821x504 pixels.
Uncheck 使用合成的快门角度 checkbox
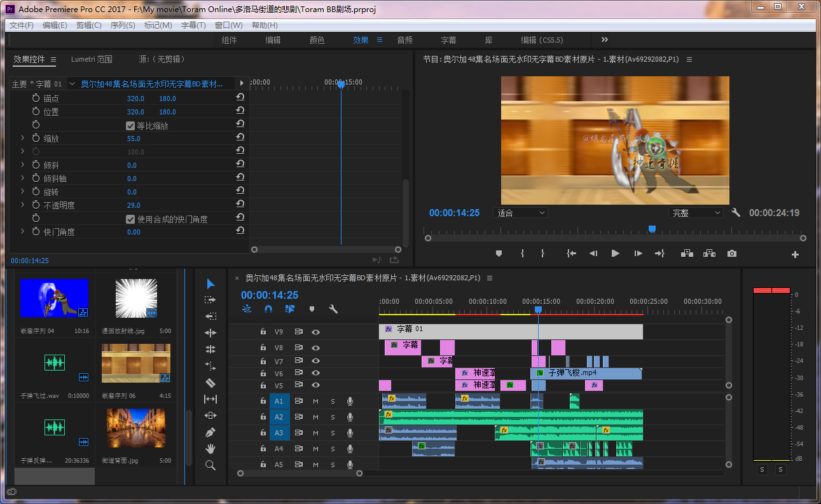tap(130, 219)
